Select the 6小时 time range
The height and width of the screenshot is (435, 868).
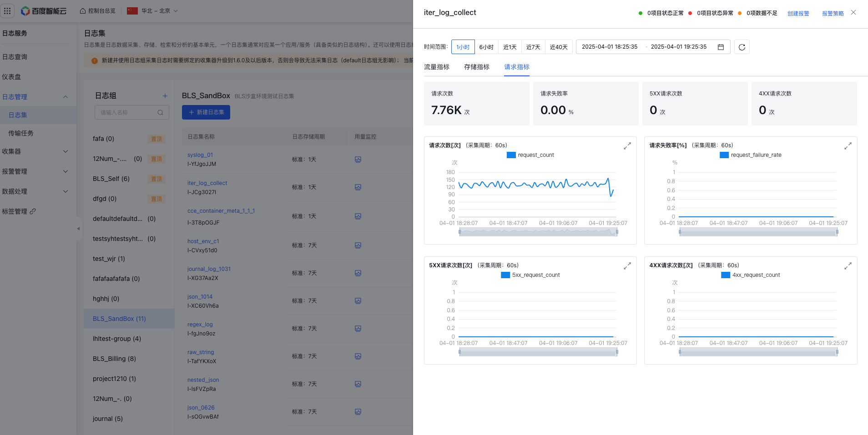click(x=486, y=47)
